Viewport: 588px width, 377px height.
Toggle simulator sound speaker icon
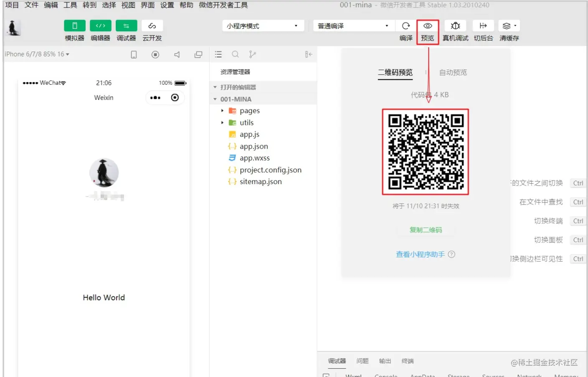coord(177,55)
